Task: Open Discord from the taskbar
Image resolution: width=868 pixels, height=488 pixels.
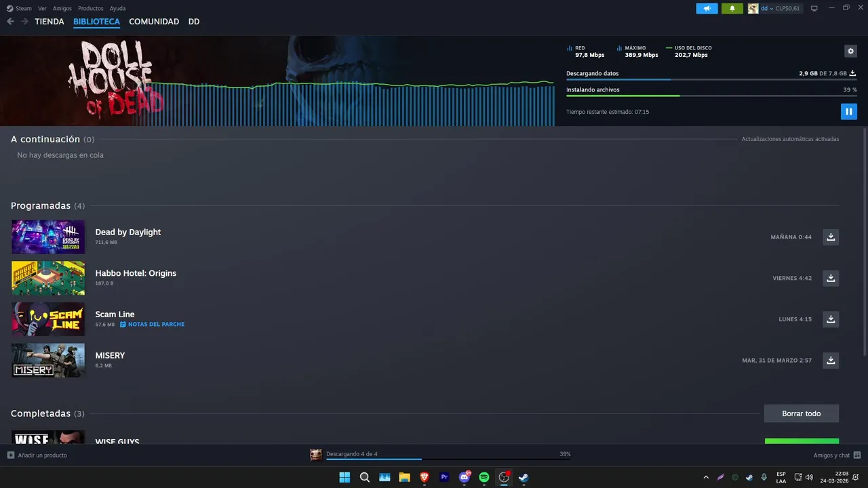Action: 465,477
